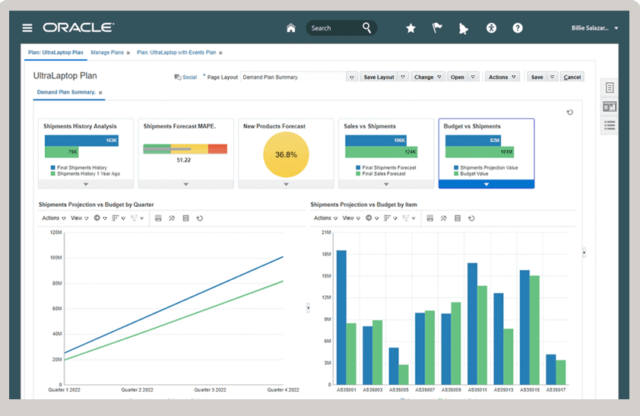Click print icon in Budget by Quarter toolbar
This screenshot has width=640, height=416.
click(x=158, y=218)
